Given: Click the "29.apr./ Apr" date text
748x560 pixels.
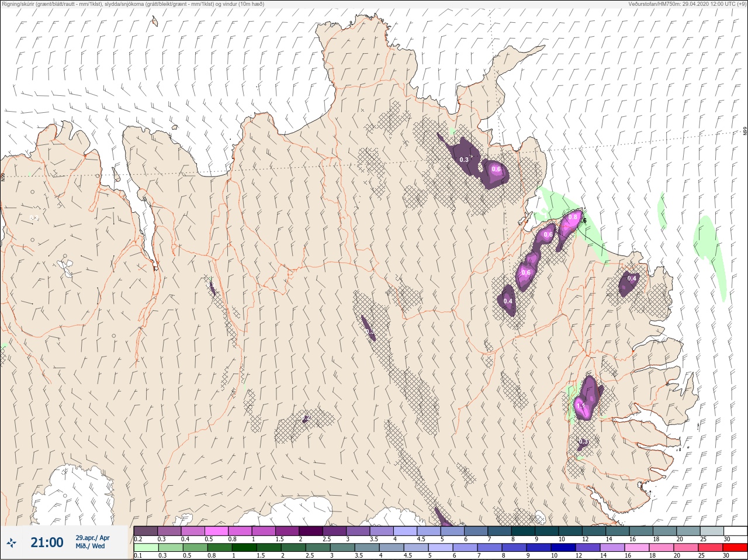Looking at the screenshot, I should click(x=92, y=538).
